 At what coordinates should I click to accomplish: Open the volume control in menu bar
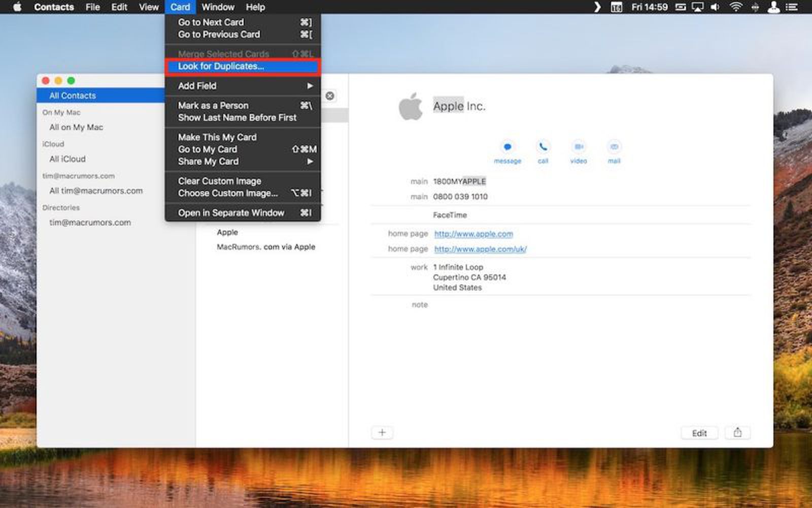pyautogui.click(x=716, y=7)
